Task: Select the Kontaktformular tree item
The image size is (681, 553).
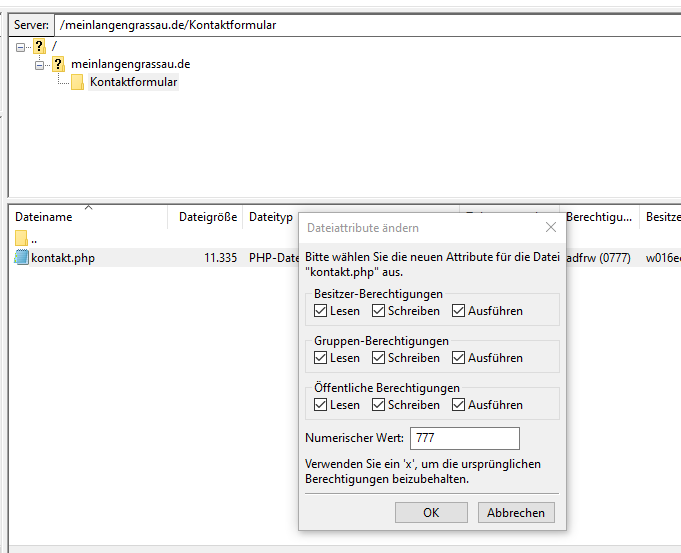Action: coord(133,82)
